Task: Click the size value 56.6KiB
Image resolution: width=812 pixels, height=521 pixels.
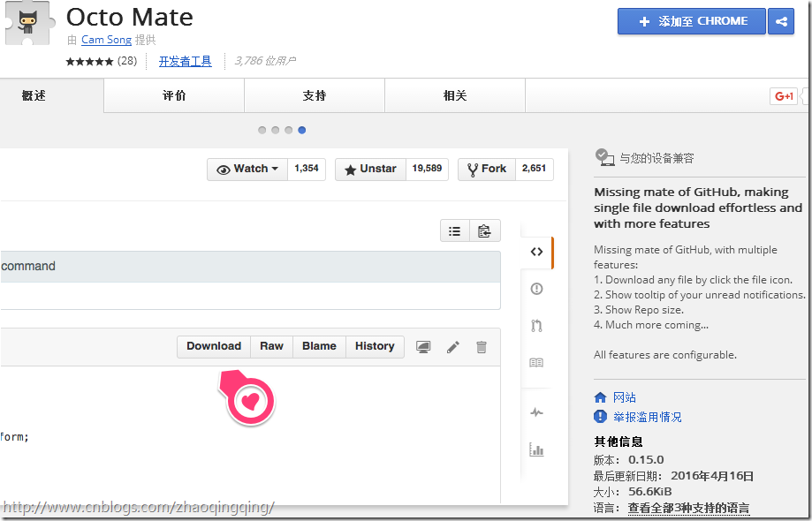Action: click(650, 491)
